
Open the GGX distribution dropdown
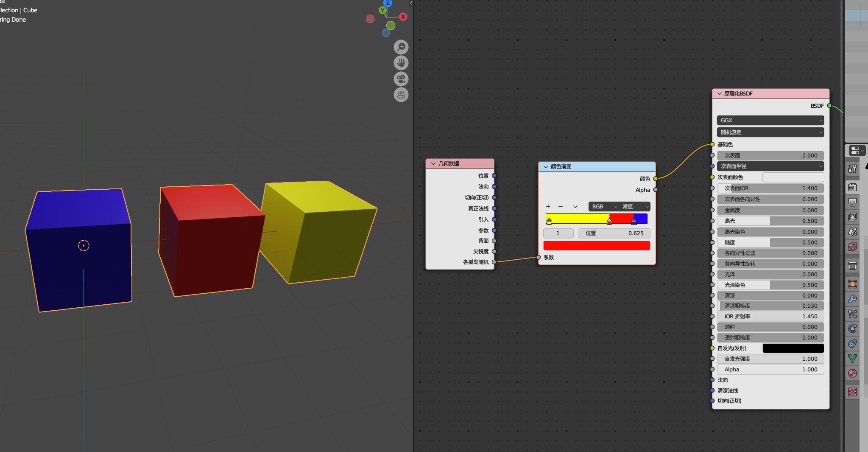tap(770, 121)
